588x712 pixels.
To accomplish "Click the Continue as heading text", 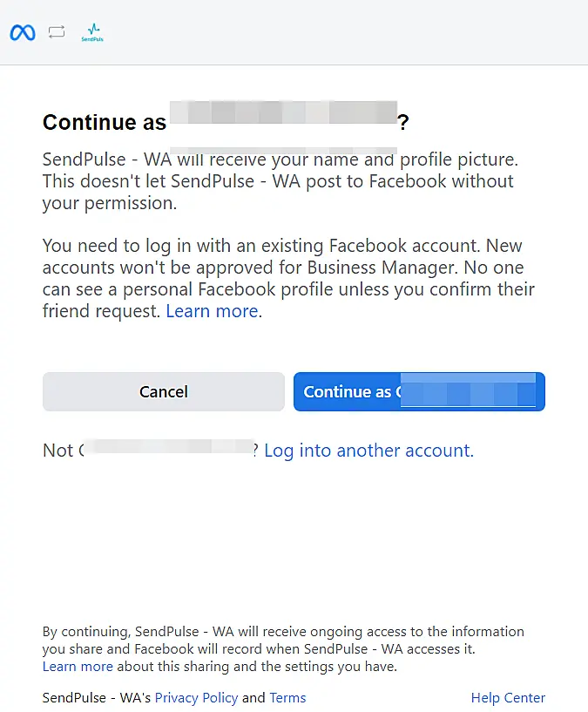I will [x=104, y=123].
